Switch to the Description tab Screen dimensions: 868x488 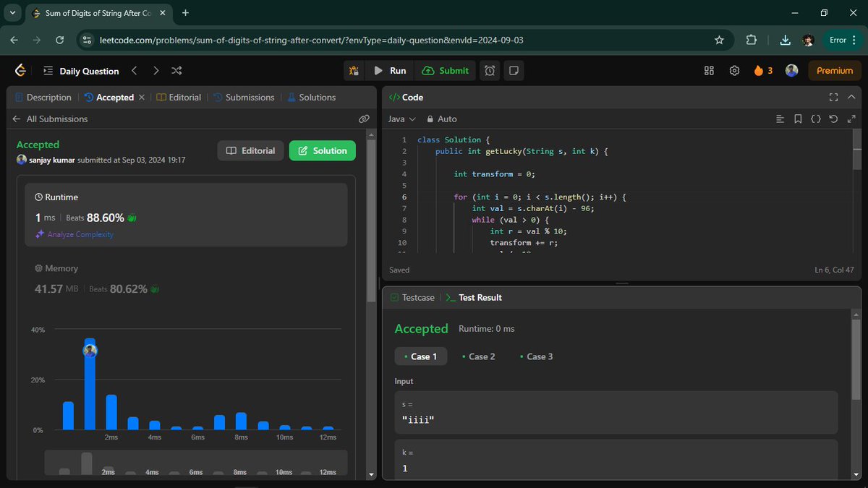point(43,98)
